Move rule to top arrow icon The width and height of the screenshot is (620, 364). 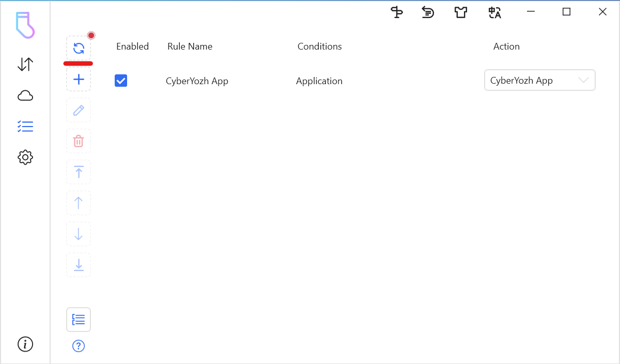pos(79,172)
